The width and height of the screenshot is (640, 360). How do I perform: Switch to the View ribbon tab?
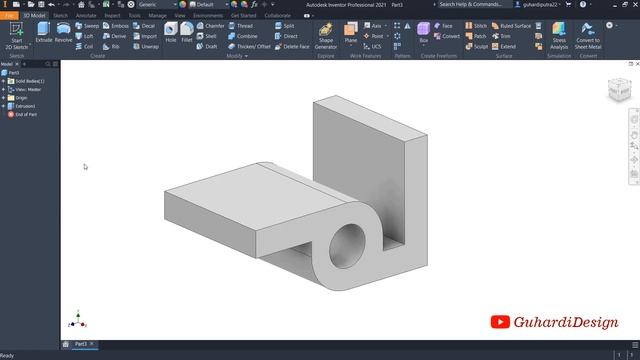[180, 16]
